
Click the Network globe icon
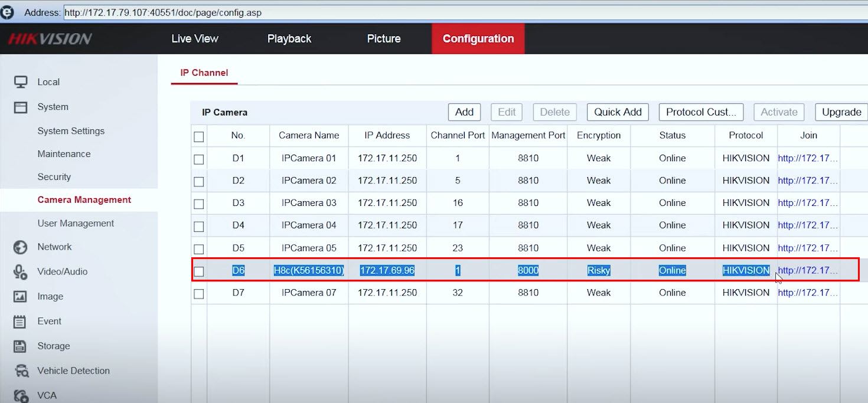coord(21,247)
